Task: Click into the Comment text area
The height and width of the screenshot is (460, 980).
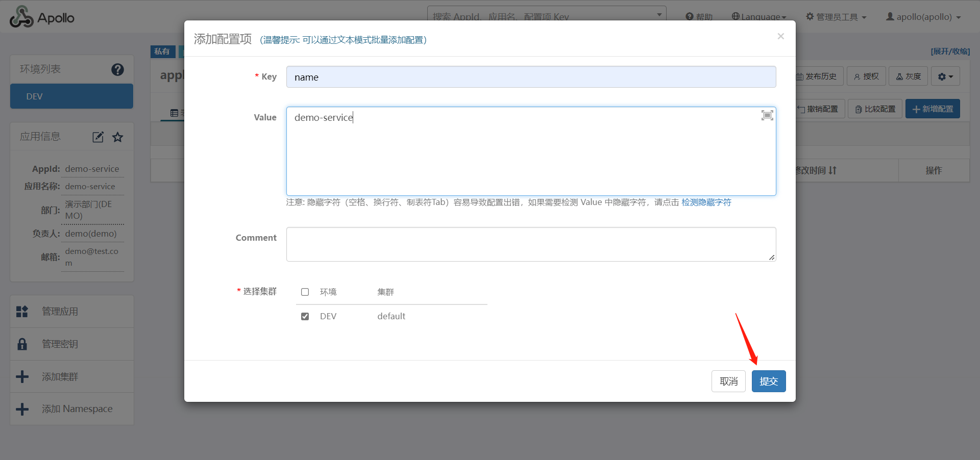Action: pos(531,244)
